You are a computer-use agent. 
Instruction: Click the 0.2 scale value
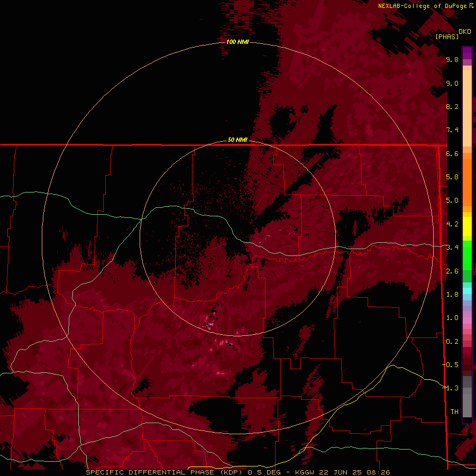click(x=452, y=342)
